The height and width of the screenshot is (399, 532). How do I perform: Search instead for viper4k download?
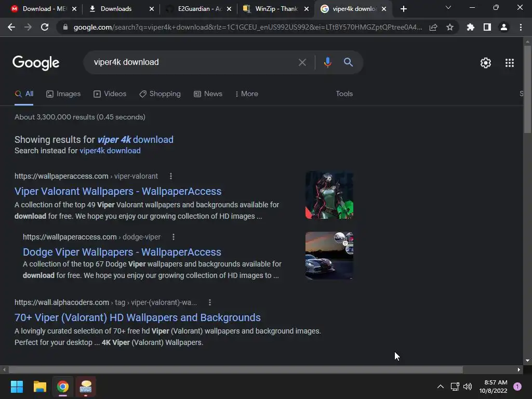pyautogui.click(x=110, y=151)
